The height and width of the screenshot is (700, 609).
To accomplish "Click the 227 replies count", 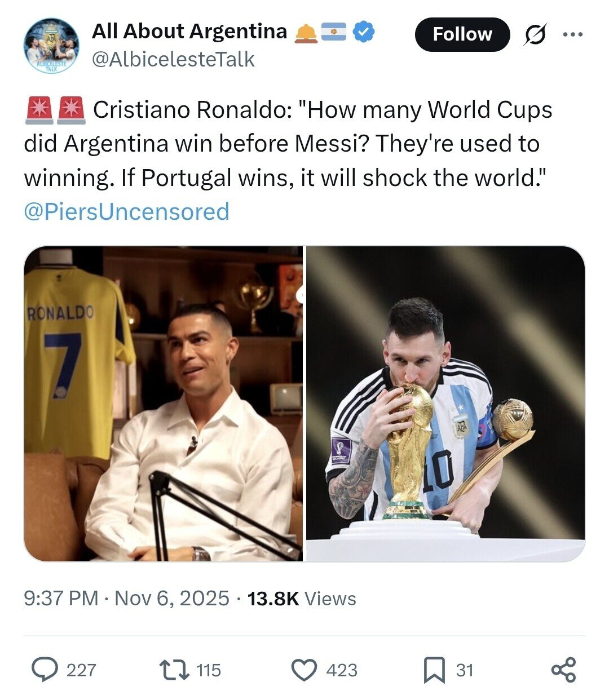I will 81,670.
